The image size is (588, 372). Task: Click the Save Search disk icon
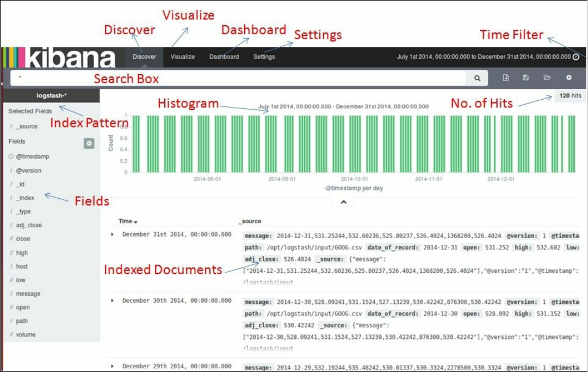(525, 77)
